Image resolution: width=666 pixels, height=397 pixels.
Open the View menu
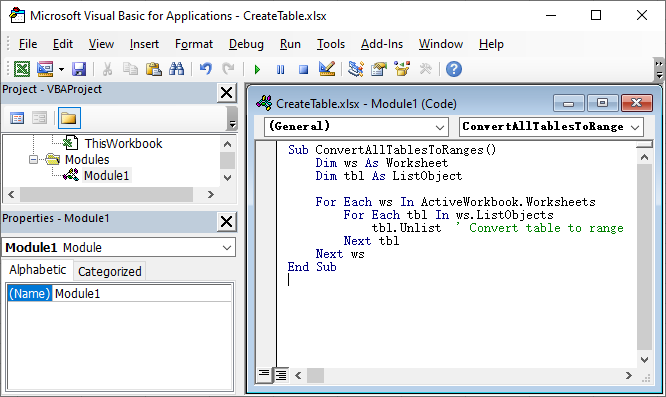[101, 44]
